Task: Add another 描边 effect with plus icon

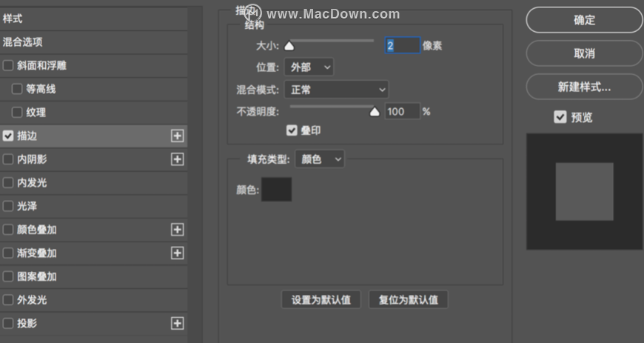Action: tap(178, 136)
